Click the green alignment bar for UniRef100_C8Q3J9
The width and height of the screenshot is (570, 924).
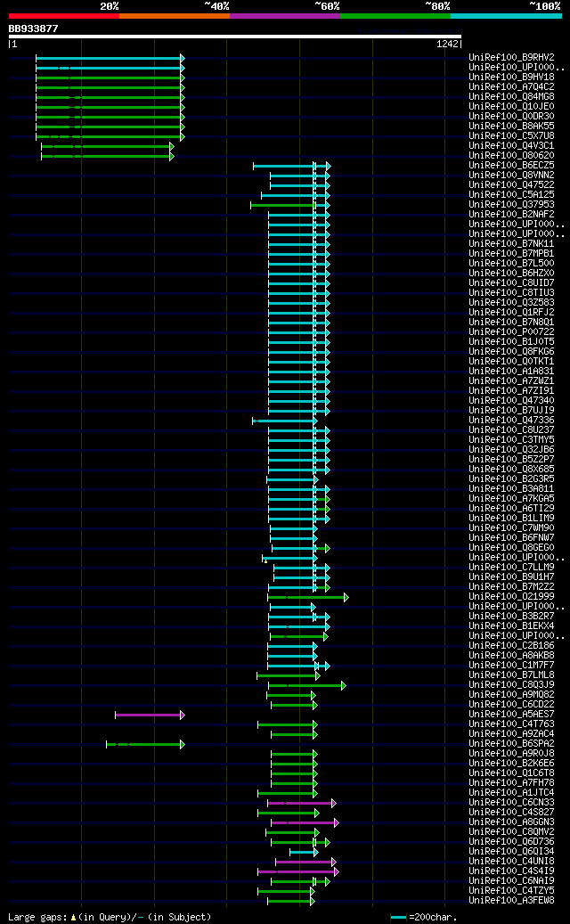coord(307,685)
